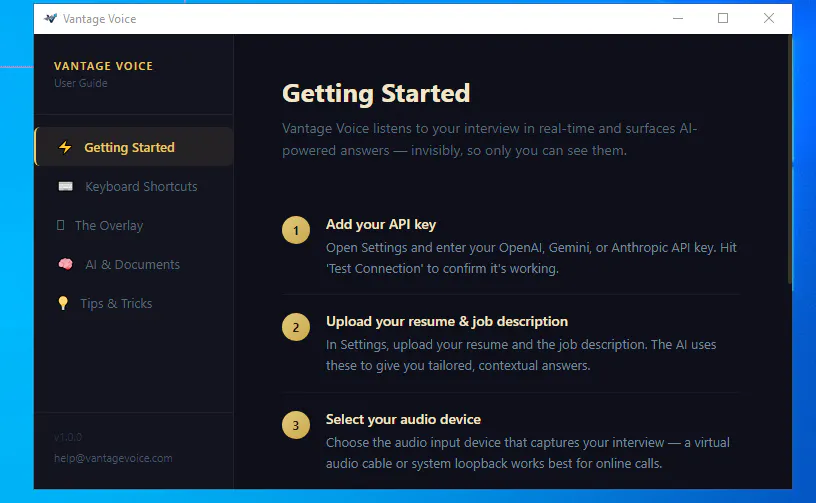Click the 'Upload your resume & job description' heading
816x503 pixels.
click(447, 321)
